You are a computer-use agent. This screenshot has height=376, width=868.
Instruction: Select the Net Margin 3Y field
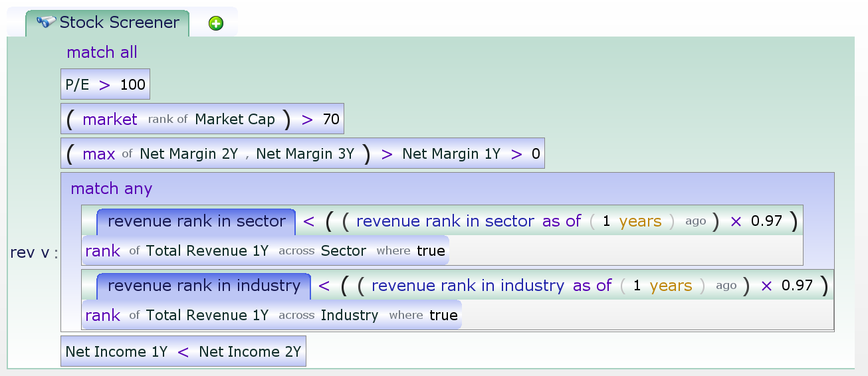click(305, 154)
